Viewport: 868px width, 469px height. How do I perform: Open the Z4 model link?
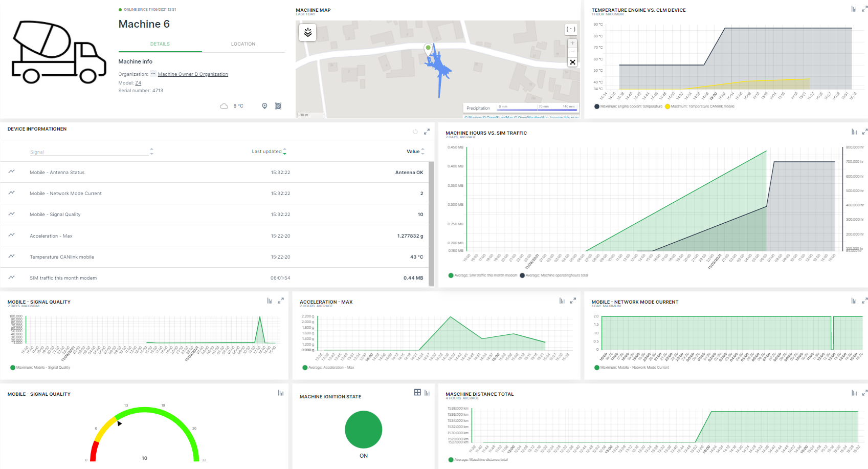pos(138,83)
